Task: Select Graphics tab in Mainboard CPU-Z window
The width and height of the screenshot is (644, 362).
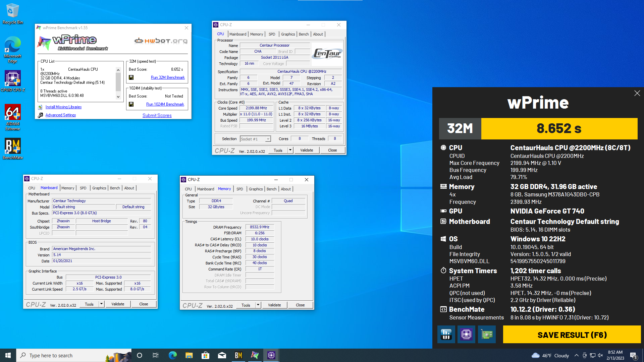Action: coord(99,188)
